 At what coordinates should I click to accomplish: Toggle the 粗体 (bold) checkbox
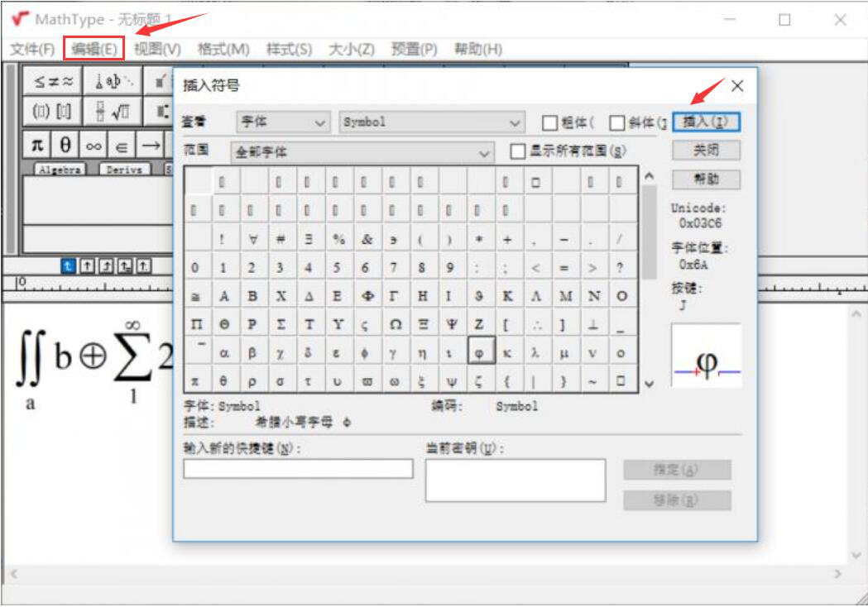pyautogui.click(x=549, y=122)
